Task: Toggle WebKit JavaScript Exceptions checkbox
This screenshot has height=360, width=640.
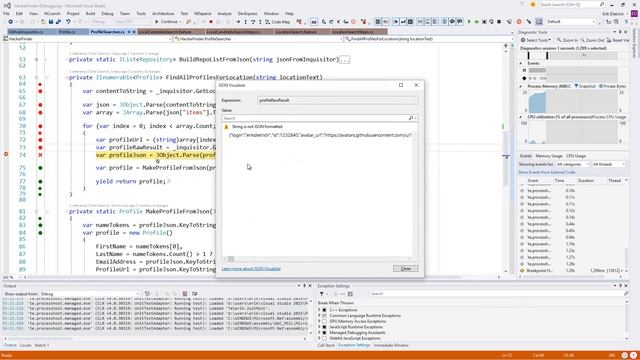Action: [x=324, y=338]
